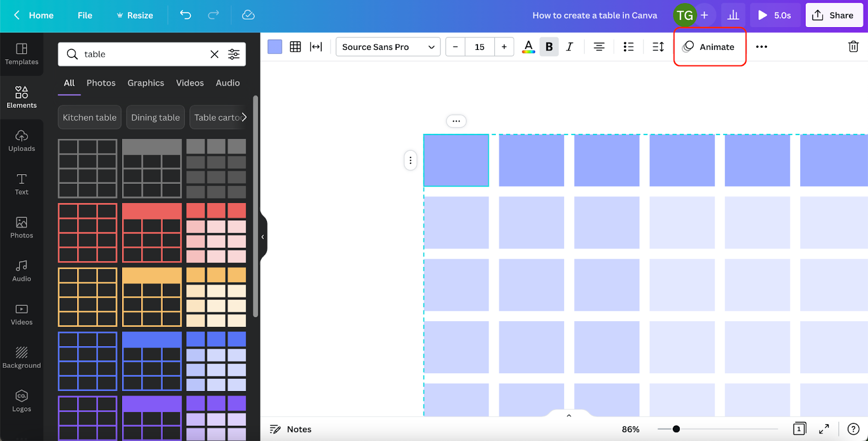Click the cell spacing icon

[316, 47]
